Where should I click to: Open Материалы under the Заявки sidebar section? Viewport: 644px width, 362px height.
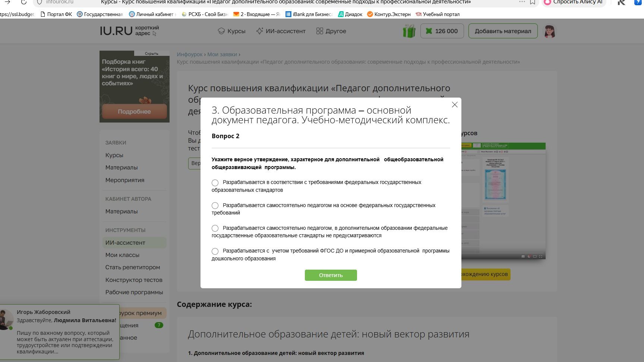click(121, 168)
